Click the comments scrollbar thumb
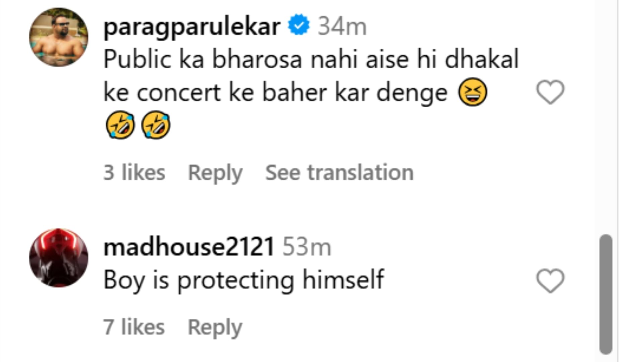 pyautogui.click(x=606, y=294)
